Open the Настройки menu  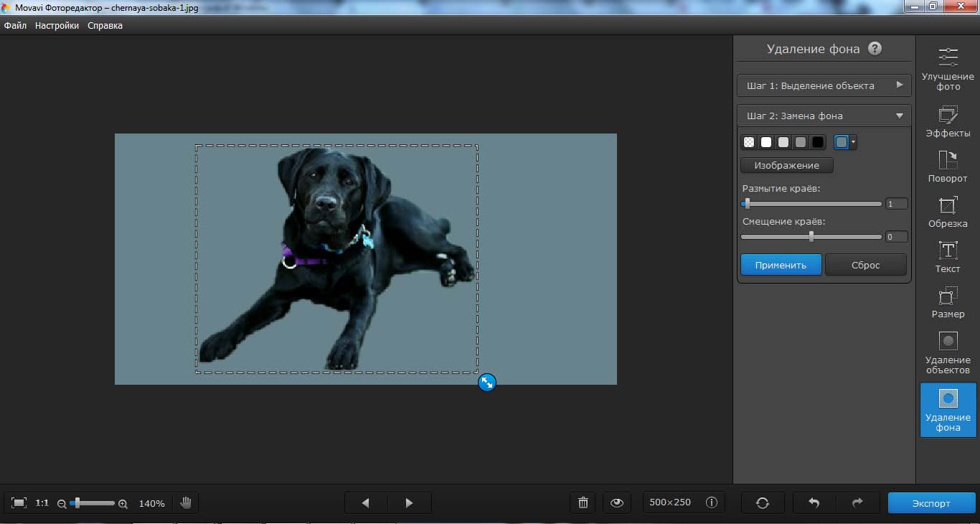click(57, 25)
